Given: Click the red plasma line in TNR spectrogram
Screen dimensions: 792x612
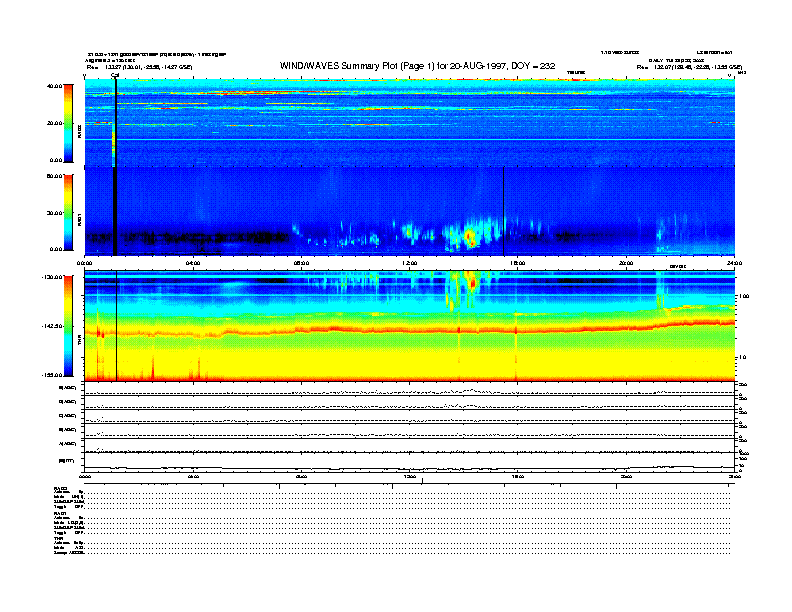Looking at the screenshot, I should (x=410, y=330).
